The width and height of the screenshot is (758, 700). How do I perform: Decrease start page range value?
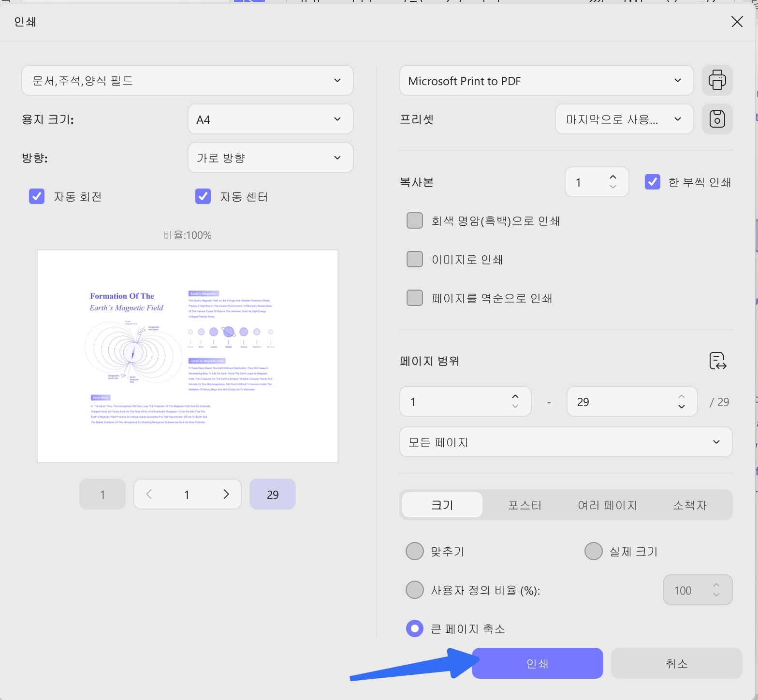(x=515, y=407)
